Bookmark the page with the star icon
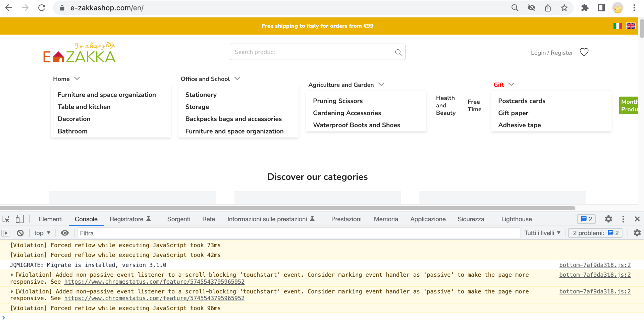644x333 pixels. (564, 8)
